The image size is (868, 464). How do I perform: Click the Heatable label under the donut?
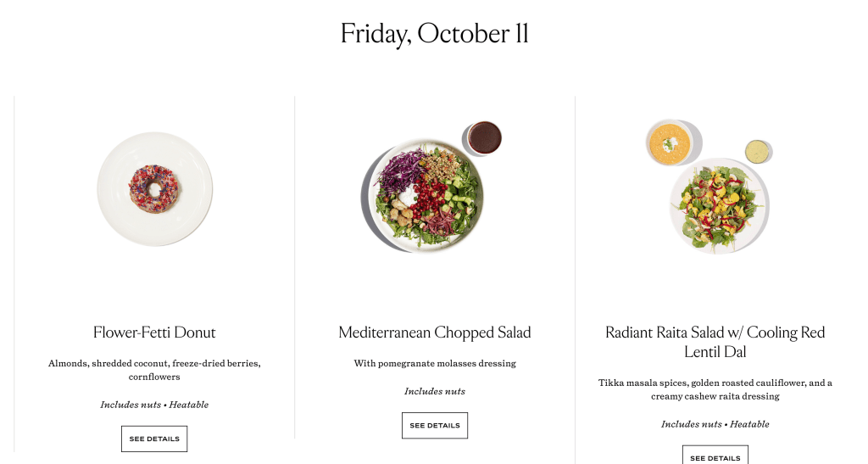click(189, 405)
